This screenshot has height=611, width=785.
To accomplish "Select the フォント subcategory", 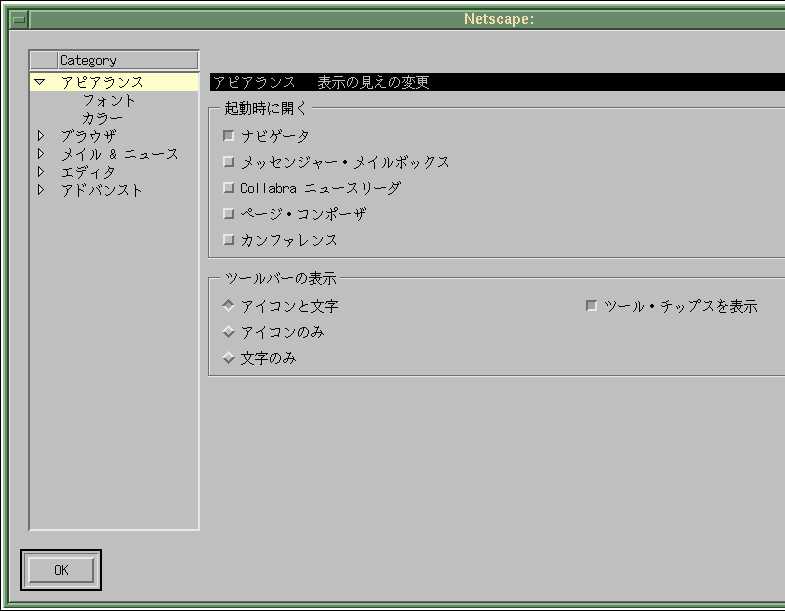I will pyautogui.click(x=109, y=100).
